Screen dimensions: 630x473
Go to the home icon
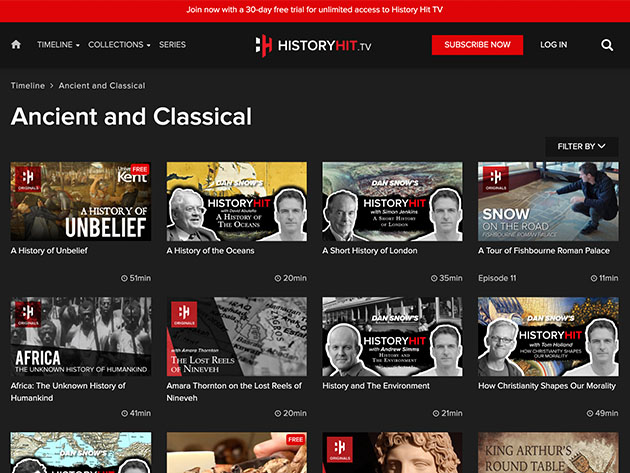pyautogui.click(x=16, y=45)
